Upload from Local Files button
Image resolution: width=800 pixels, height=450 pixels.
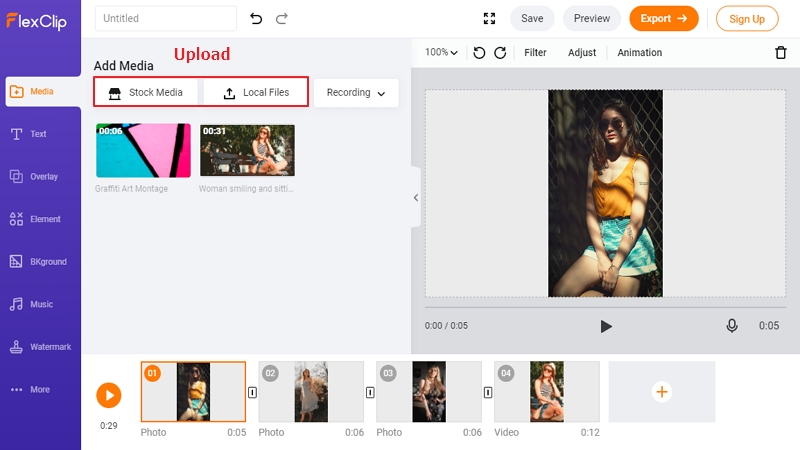tap(256, 92)
